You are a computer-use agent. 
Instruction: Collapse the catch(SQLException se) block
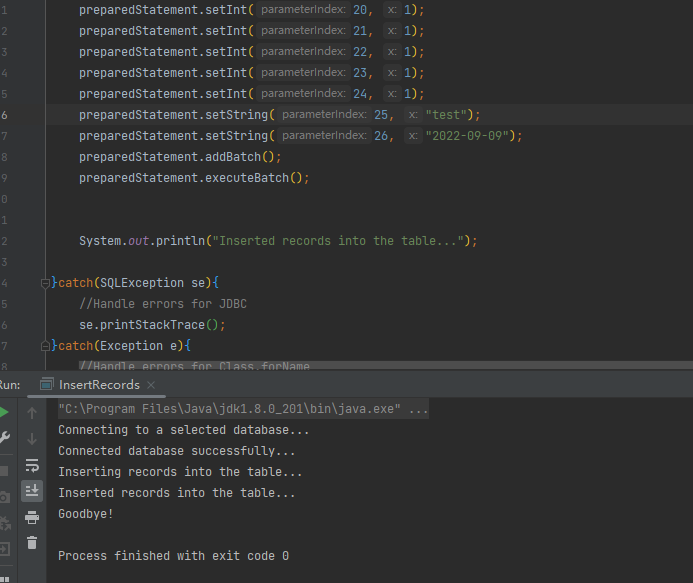(45, 283)
